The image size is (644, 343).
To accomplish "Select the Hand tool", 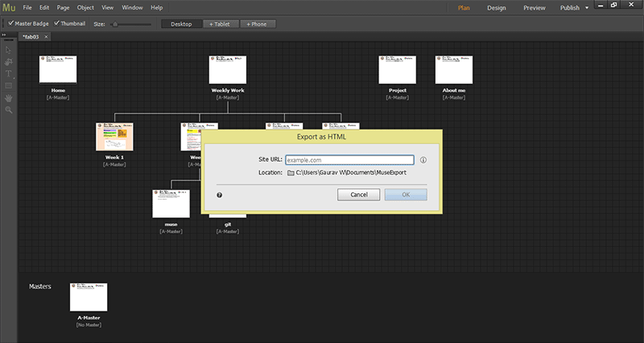I will click(8, 98).
